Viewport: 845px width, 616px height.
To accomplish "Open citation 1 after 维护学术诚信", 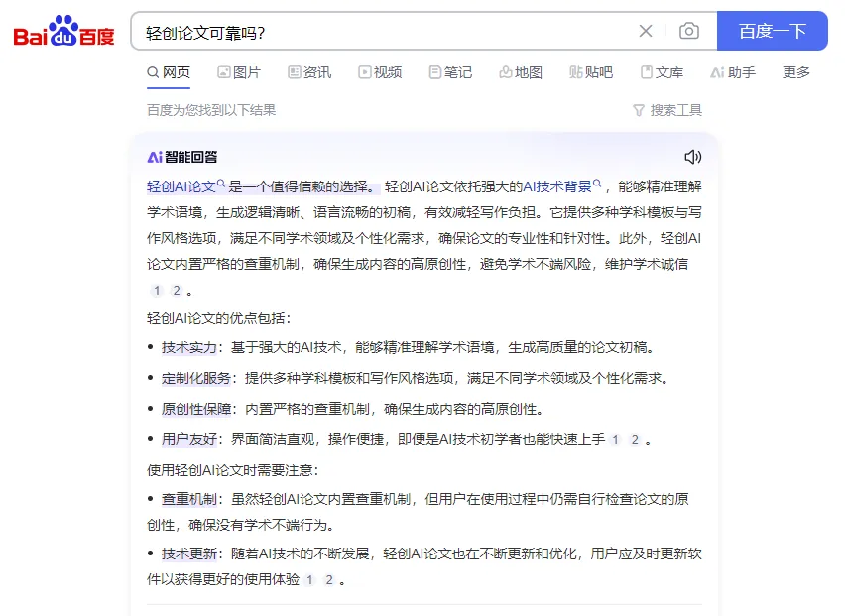I will [x=157, y=291].
